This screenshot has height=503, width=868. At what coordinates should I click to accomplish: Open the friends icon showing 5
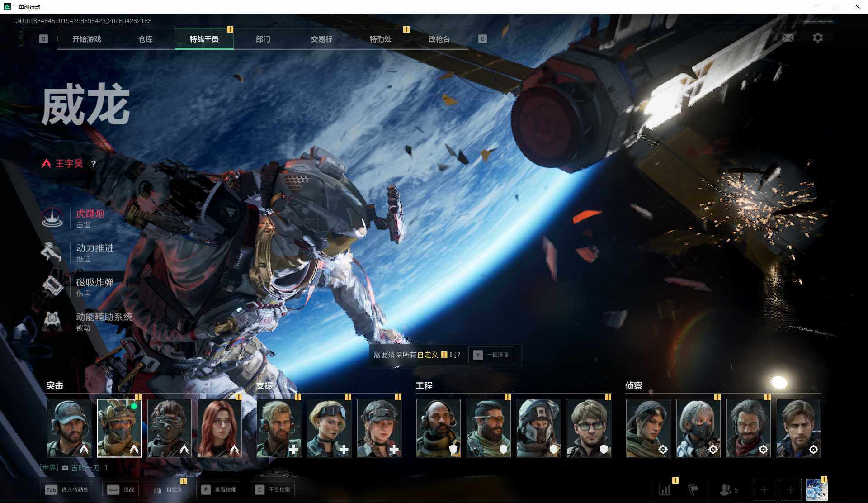click(x=728, y=489)
